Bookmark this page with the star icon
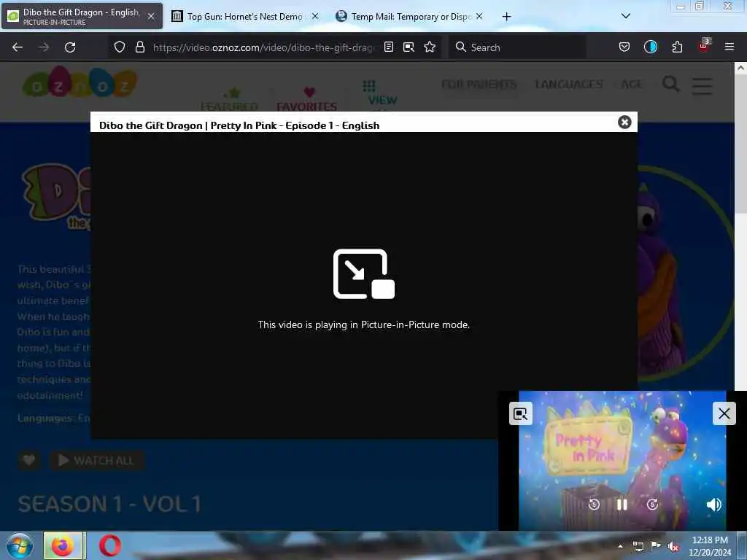 (x=430, y=47)
